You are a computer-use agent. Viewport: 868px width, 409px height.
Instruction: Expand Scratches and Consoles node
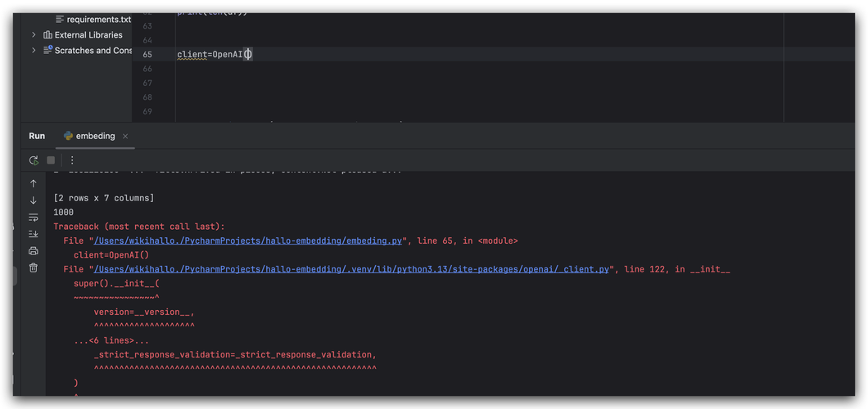(x=34, y=50)
